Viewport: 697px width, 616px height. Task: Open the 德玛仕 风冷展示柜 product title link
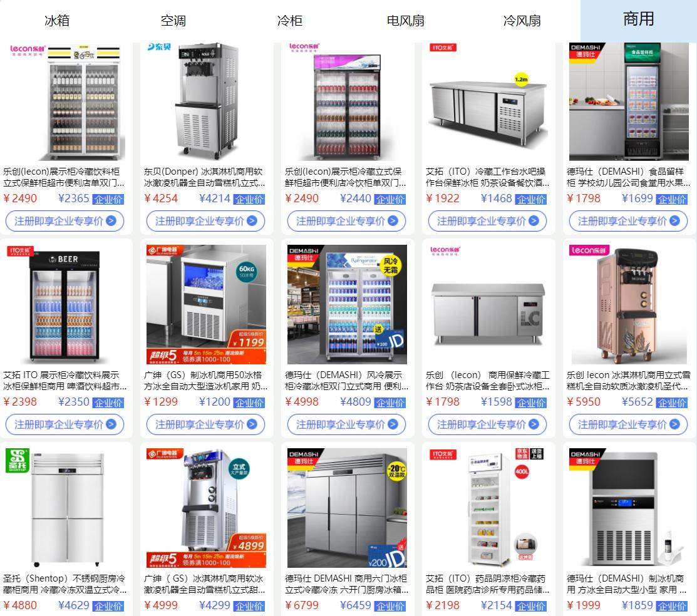tap(347, 381)
